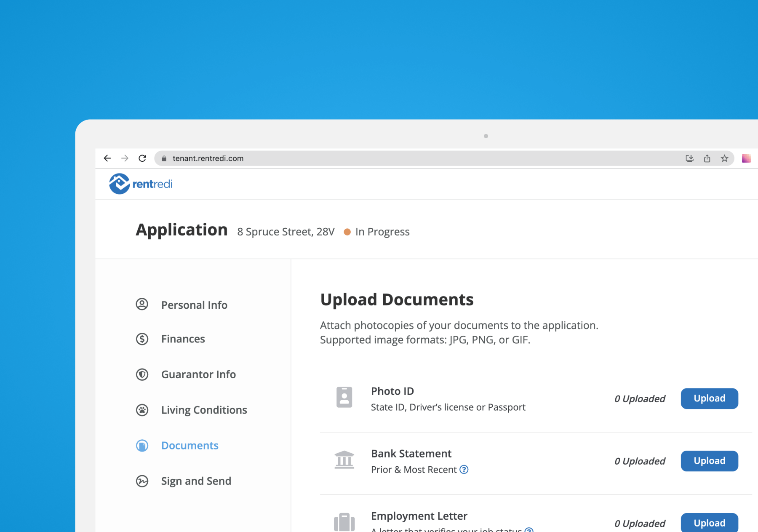Select the Finances dollar icon in sidebar
This screenshot has width=758, height=532.
(142, 339)
